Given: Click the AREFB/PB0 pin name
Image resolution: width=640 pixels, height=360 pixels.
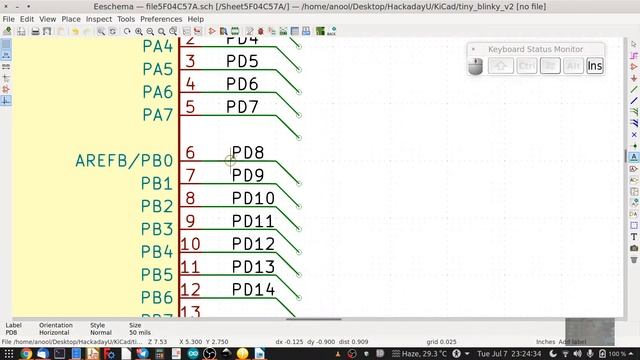Looking at the screenshot, I should tap(124, 161).
